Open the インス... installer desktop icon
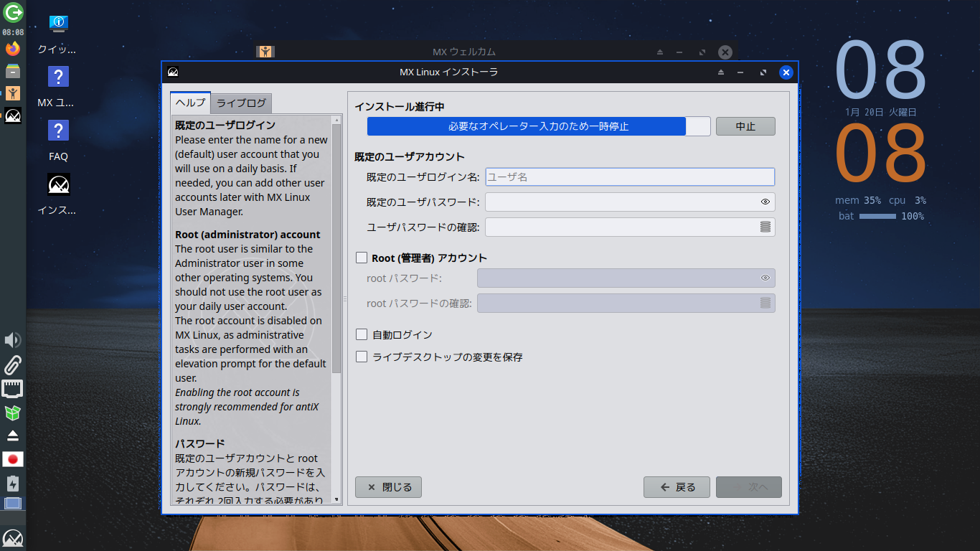 (58, 194)
